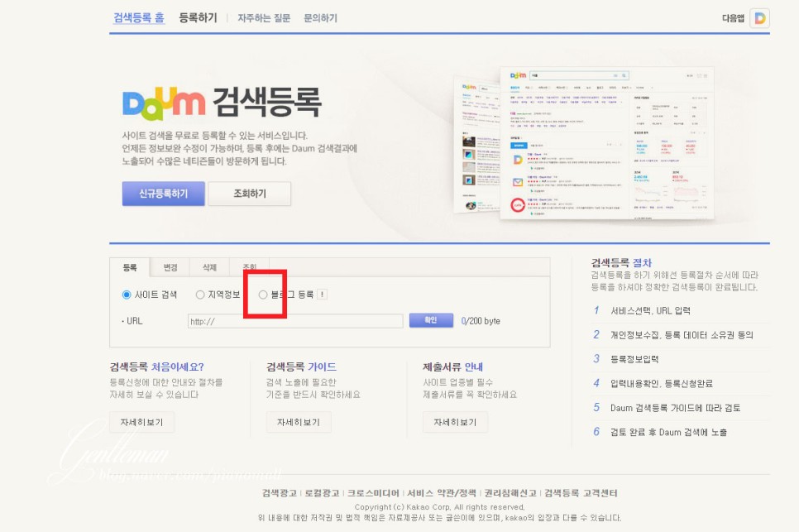The image size is (799, 532).
Task: Click the 0/200 byte counter text
Action: [481, 321]
